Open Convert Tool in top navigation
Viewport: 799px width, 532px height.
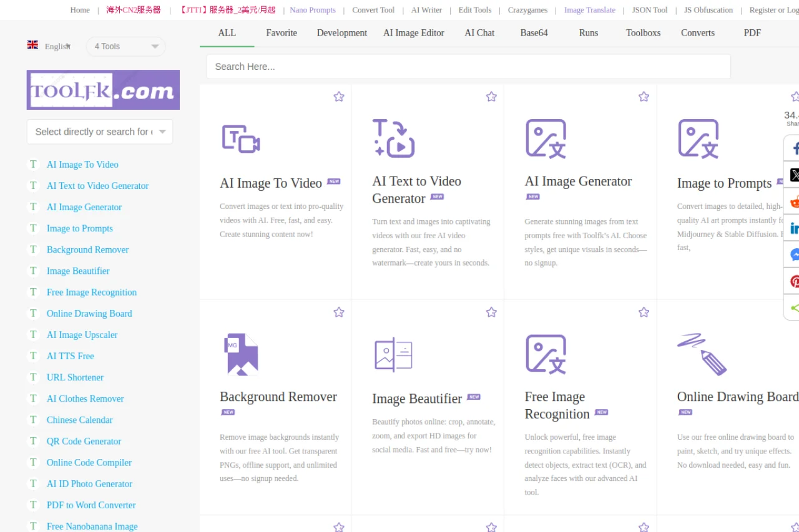373,10
